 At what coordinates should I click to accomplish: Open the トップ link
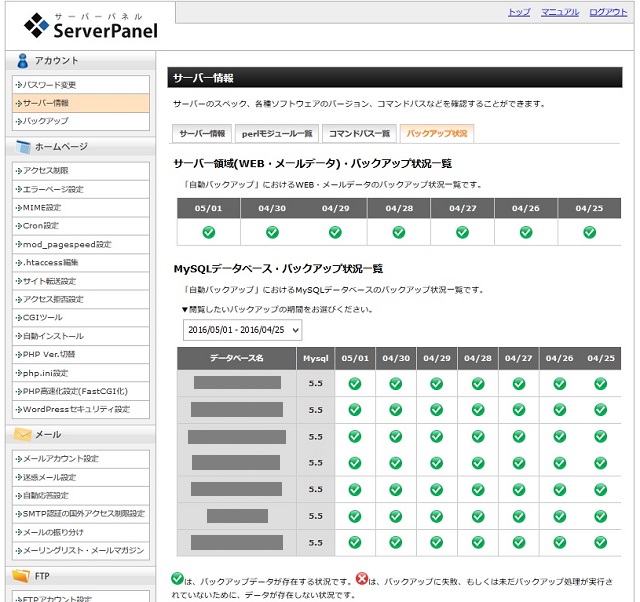519,12
